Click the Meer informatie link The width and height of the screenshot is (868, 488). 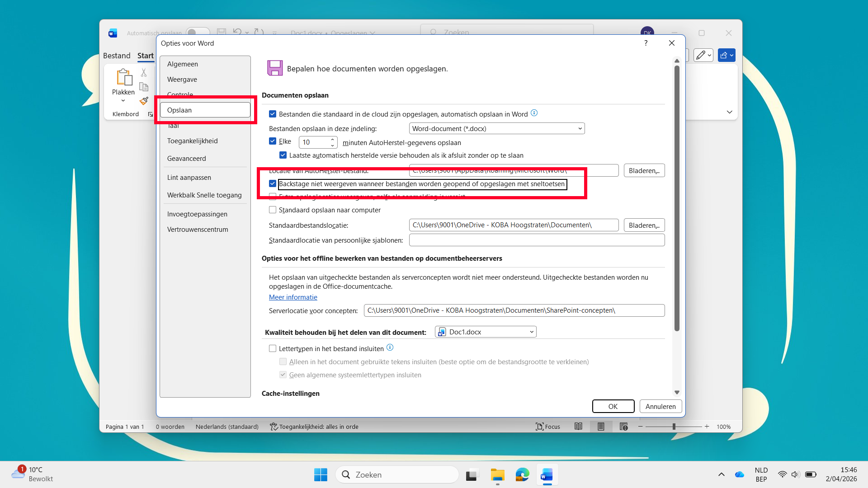[x=293, y=297]
